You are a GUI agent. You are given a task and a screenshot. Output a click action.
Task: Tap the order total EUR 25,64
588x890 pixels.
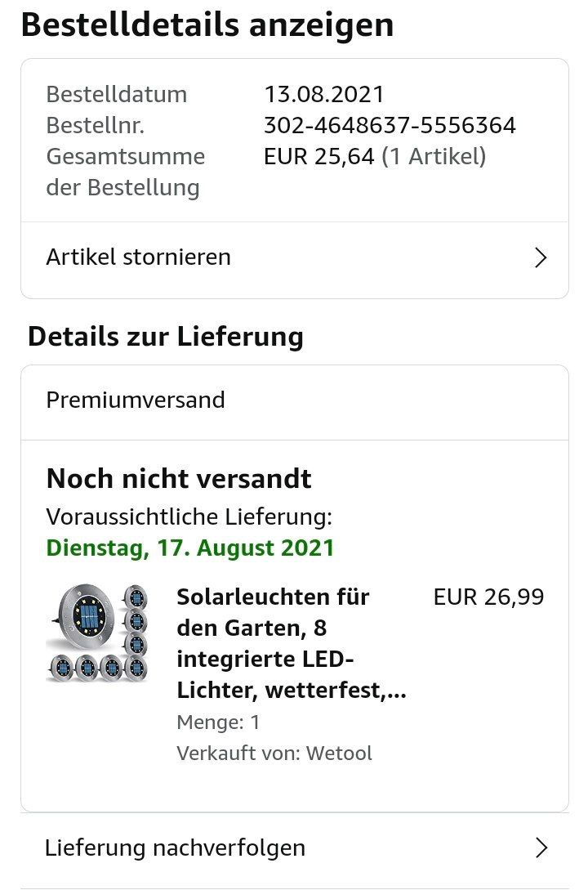(319, 156)
